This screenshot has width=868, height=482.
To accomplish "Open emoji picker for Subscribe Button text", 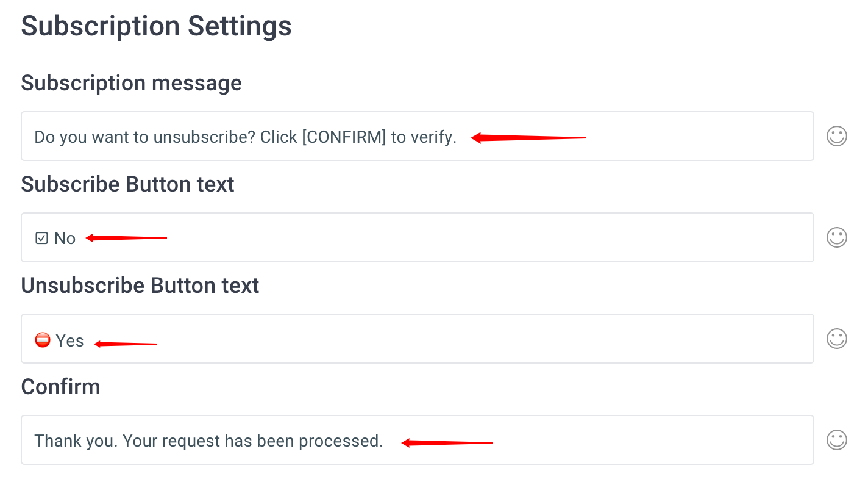I will tap(836, 237).
